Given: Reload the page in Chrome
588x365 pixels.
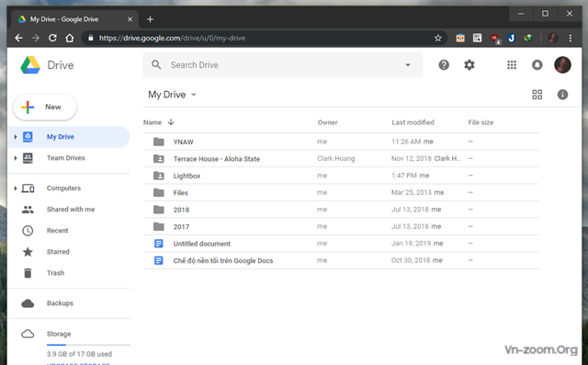Looking at the screenshot, I should pyautogui.click(x=52, y=38).
